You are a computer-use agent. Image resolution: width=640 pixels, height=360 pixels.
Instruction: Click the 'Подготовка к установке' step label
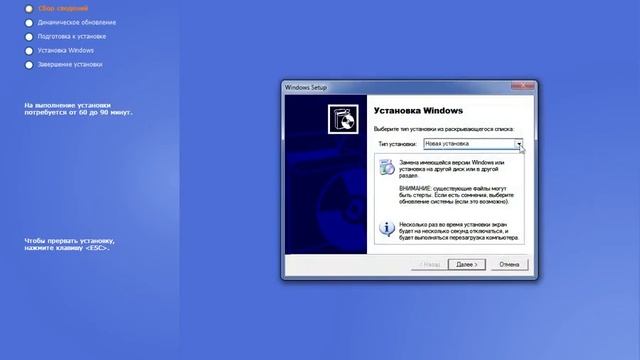(x=72, y=36)
